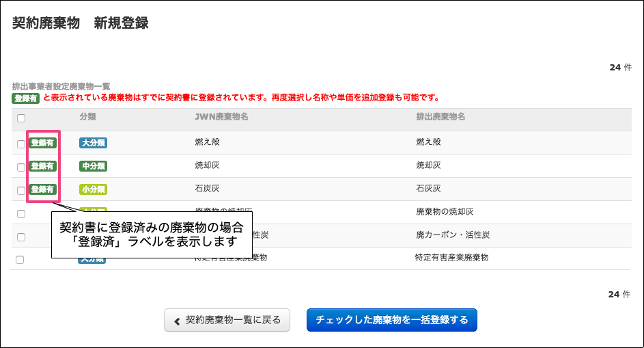This screenshot has width=644, height=348.
Task: Toggle the select-all checkbox in the table header
Action: [21, 118]
